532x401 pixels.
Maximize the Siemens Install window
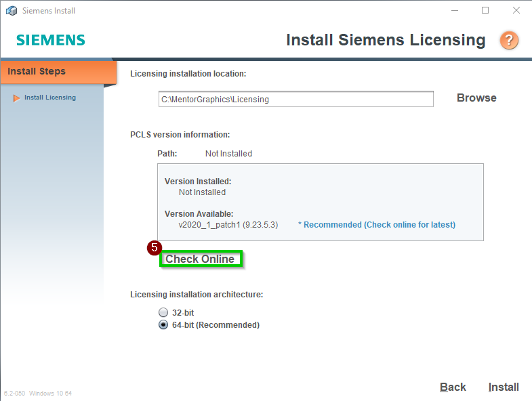tap(485, 11)
